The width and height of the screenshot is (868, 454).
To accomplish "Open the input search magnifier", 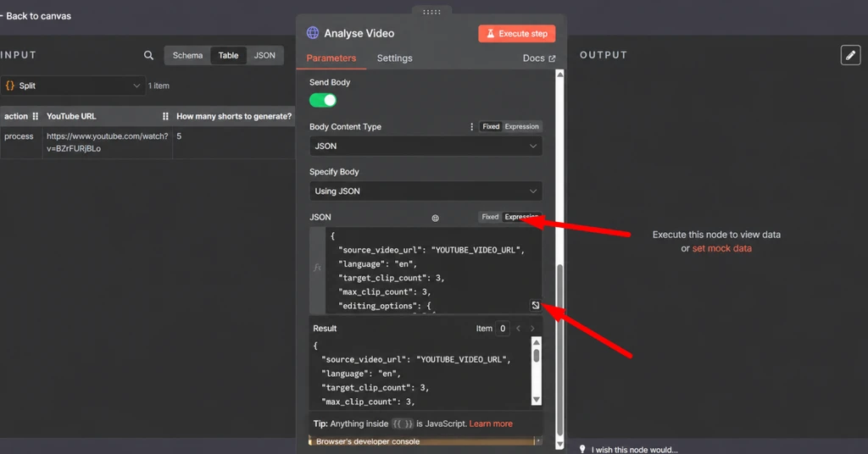I will tap(148, 55).
